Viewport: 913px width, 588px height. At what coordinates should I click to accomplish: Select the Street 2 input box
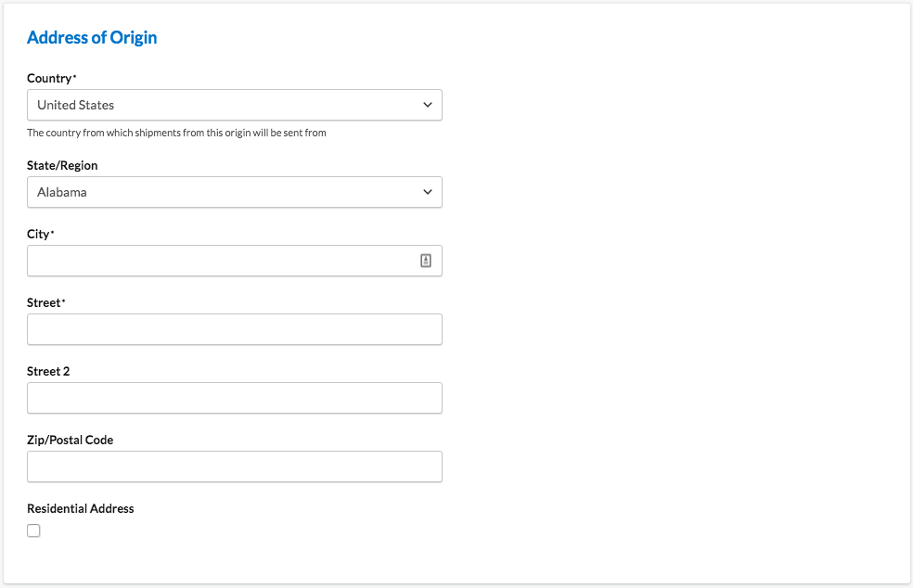[234, 398]
